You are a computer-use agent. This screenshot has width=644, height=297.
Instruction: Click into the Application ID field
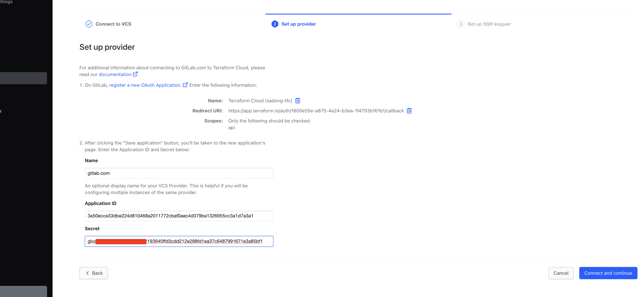pyautogui.click(x=179, y=216)
